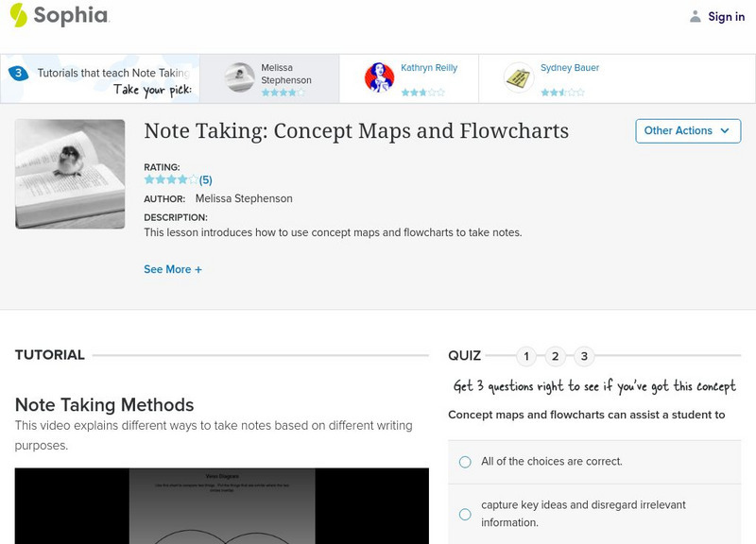
Task: Go to quiz question 3
Action: click(585, 356)
